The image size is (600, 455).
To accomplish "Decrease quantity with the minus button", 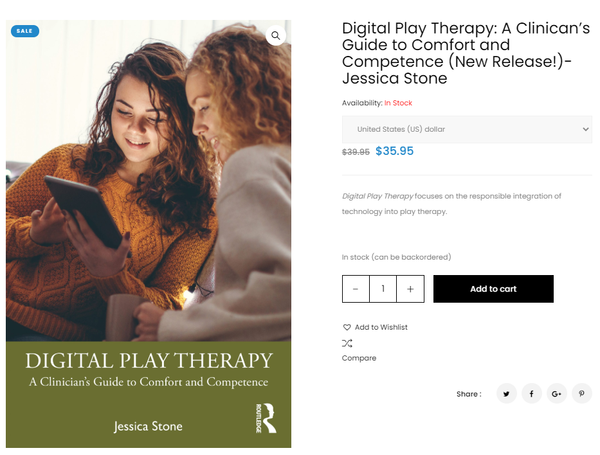I will [355, 289].
